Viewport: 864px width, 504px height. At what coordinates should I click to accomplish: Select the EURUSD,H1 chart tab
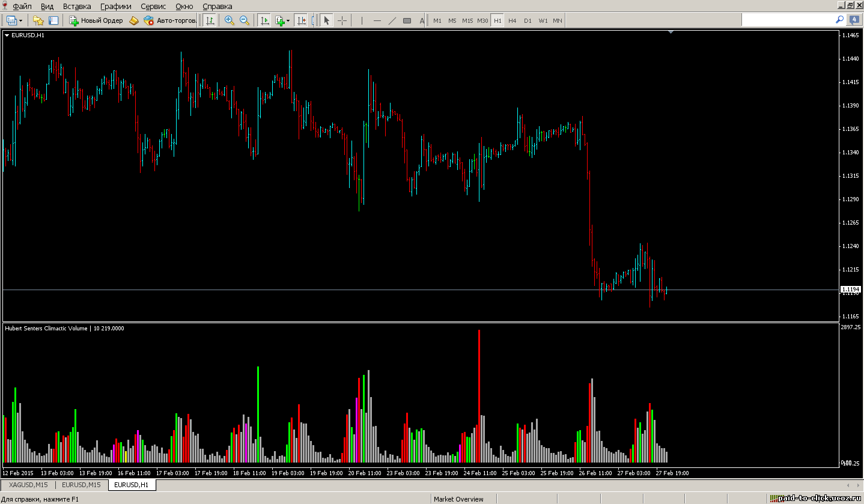coord(132,484)
